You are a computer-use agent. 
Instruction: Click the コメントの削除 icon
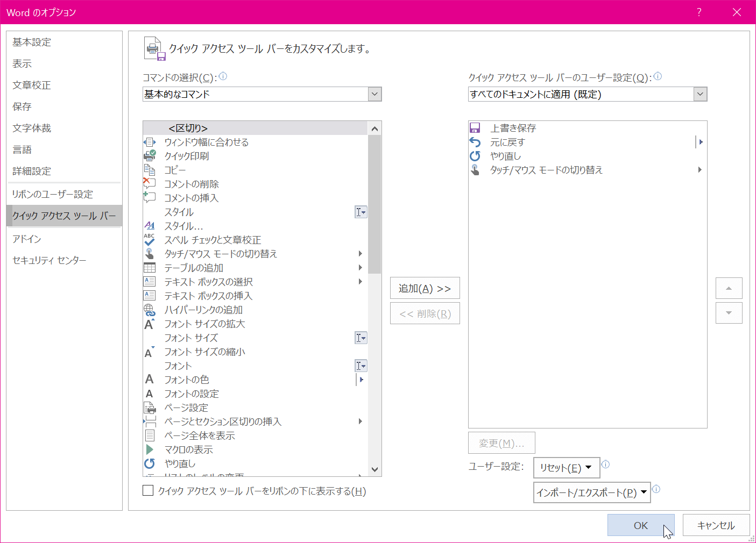click(x=150, y=184)
